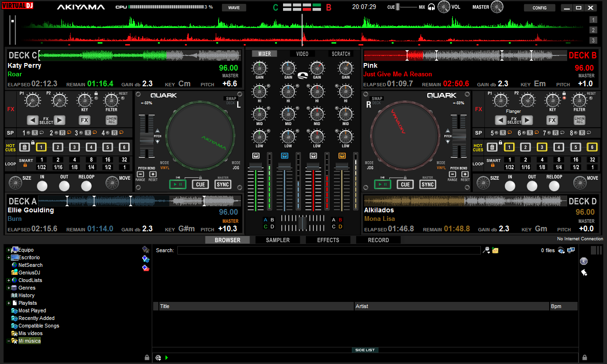Expand the Escritorio tree node
Viewport: 607px width, 364px height.
pos(9,257)
